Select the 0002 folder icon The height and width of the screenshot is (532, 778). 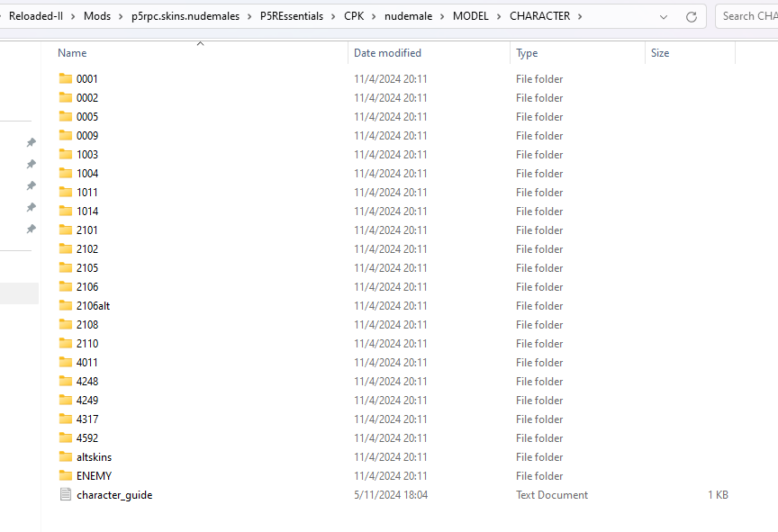[x=66, y=98]
